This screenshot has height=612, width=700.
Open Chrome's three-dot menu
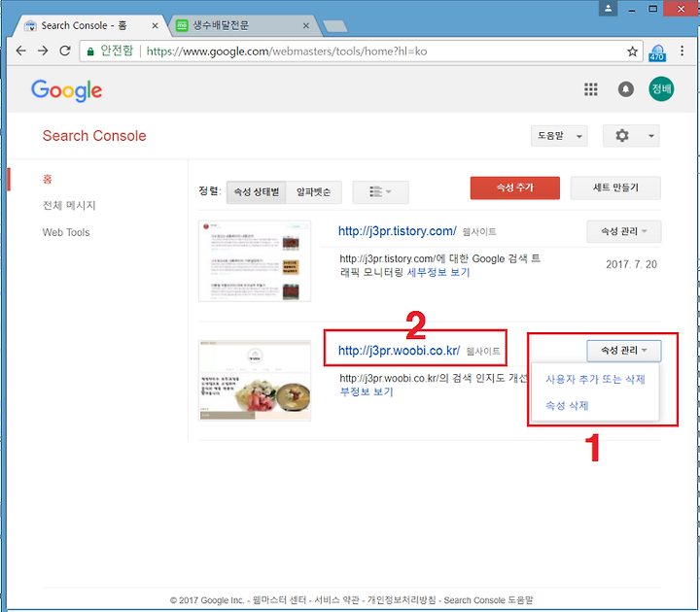682,51
